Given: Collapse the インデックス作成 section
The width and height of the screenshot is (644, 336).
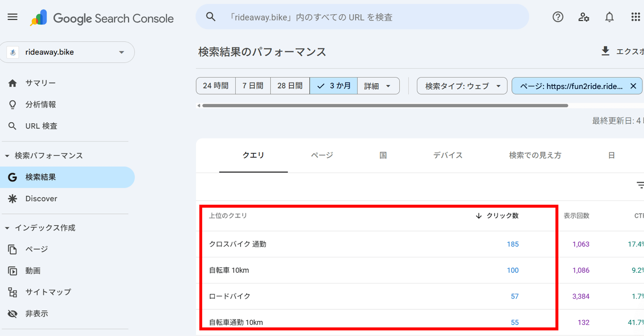Looking at the screenshot, I should click(40, 228).
